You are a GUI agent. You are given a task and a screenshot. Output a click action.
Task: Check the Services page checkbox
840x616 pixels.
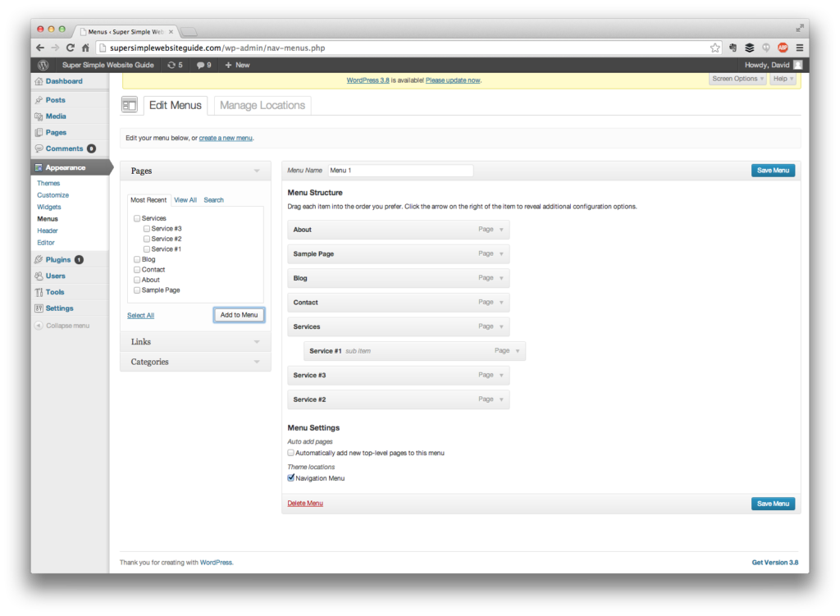[x=137, y=218]
